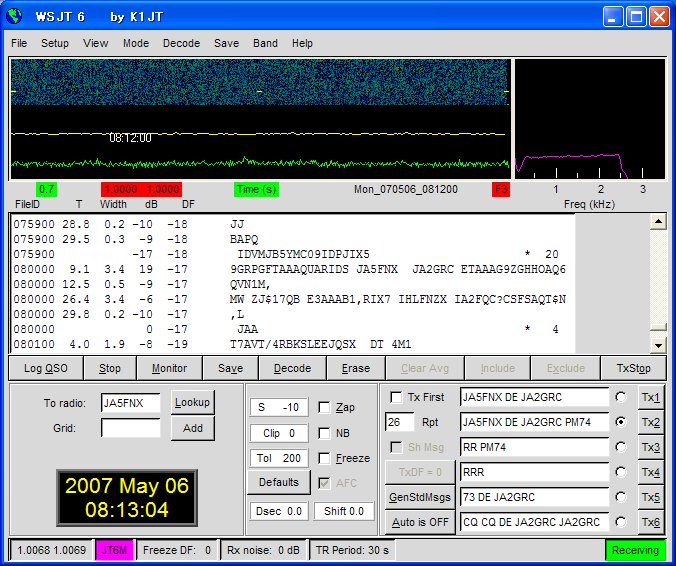676x566 pixels.
Task: Click the S -10 sync threshold control
Action: [x=279, y=407]
